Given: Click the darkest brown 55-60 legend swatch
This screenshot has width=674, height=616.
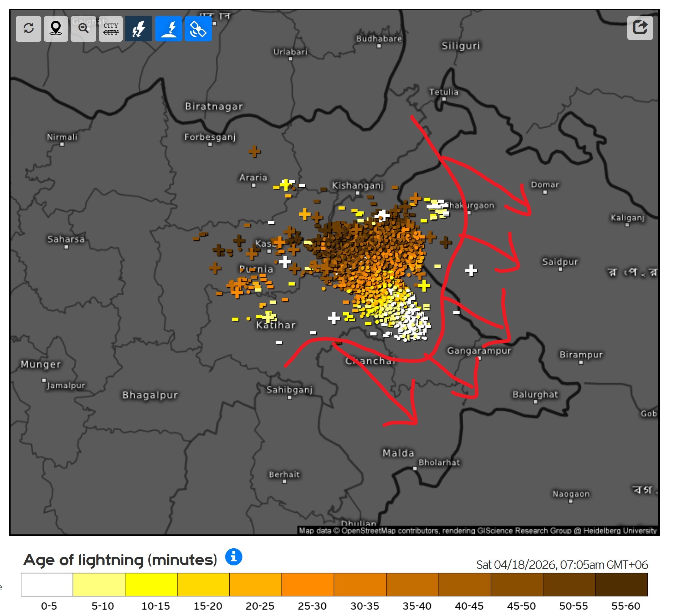Looking at the screenshot, I should click(x=622, y=585).
